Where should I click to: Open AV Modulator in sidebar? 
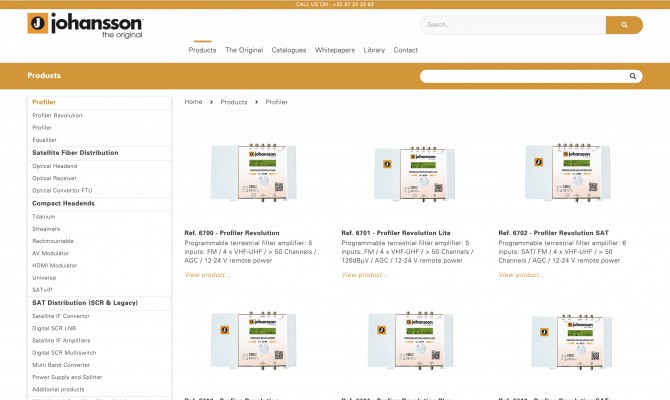[50, 253]
